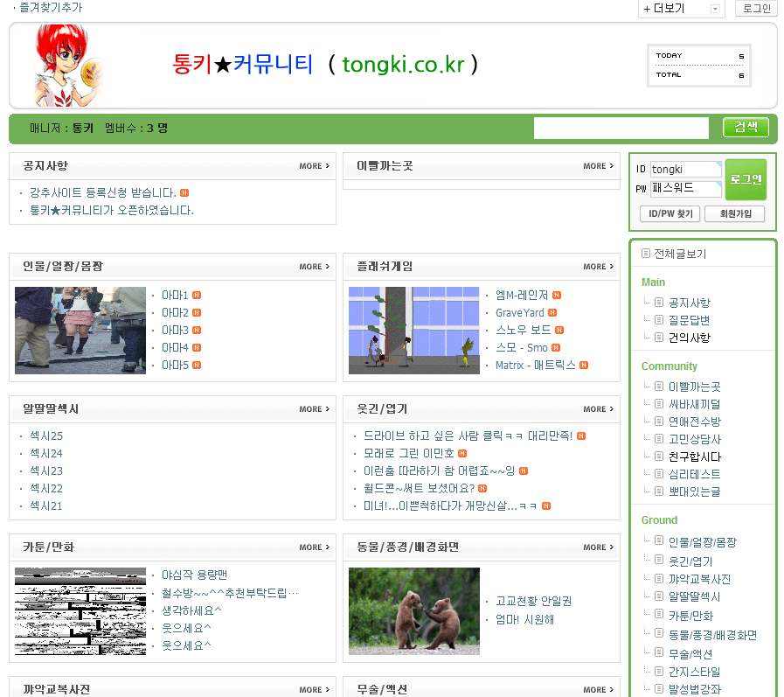Open the bear cubs thumbnail image
Viewport: 784px width, 697px height.
coord(413,611)
